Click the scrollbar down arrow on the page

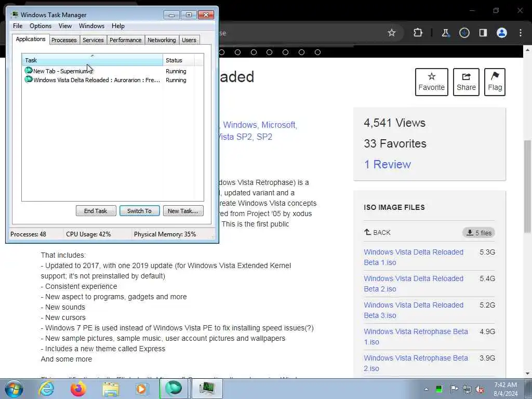[x=527, y=374]
